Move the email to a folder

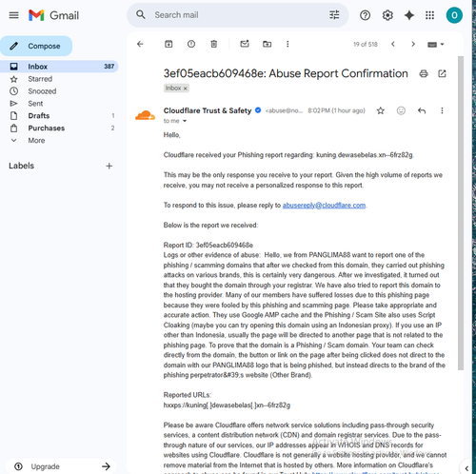click(x=268, y=44)
